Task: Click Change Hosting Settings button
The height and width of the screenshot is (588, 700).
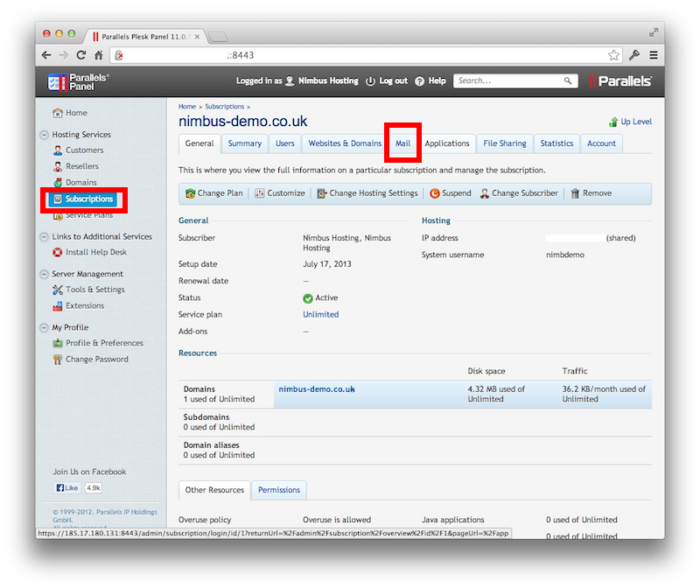Action: pos(367,193)
